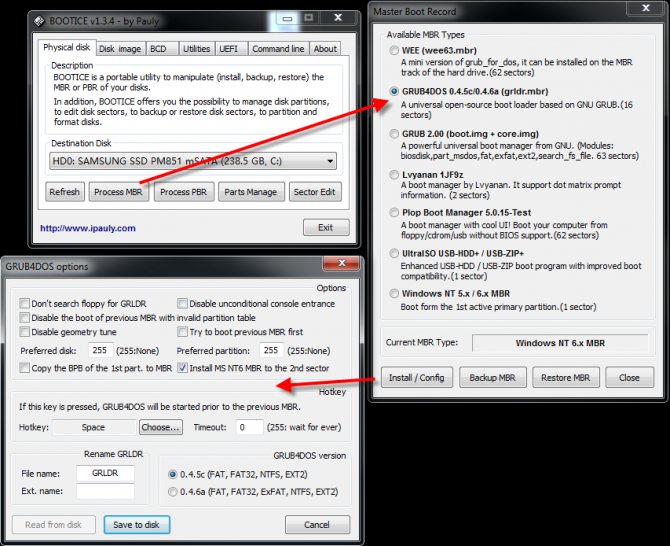Minimize the BOOTICE window

coord(287,19)
